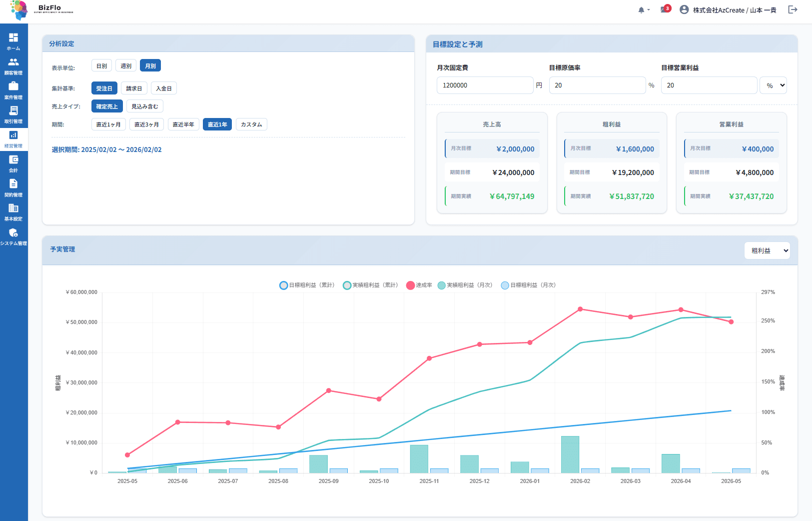Toggle 達成率 legend series

(x=419, y=285)
